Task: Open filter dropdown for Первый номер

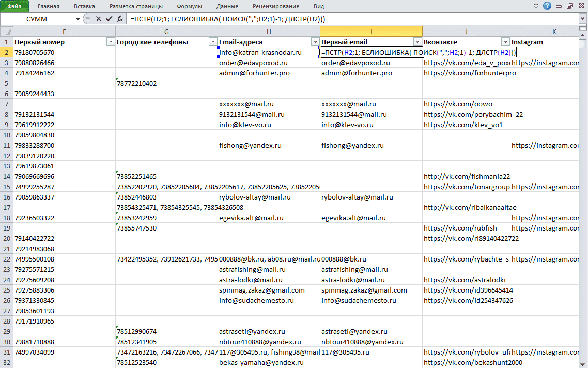Action: [111, 42]
